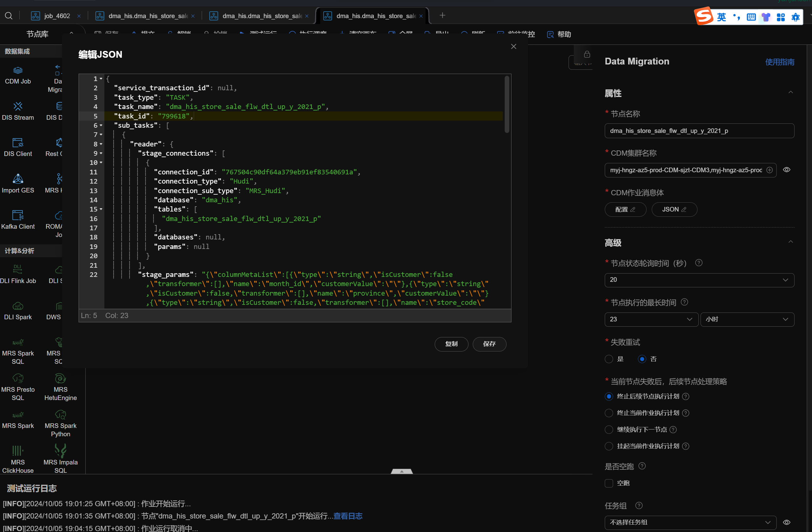Click the Sogou input method logo
Screen dimensions: 812x532
[x=704, y=16]
